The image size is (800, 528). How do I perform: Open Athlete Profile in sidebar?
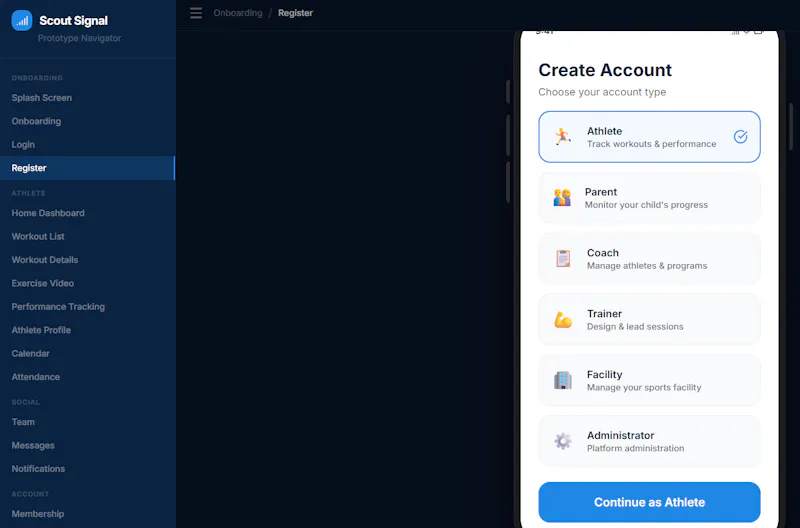(88, 330)
